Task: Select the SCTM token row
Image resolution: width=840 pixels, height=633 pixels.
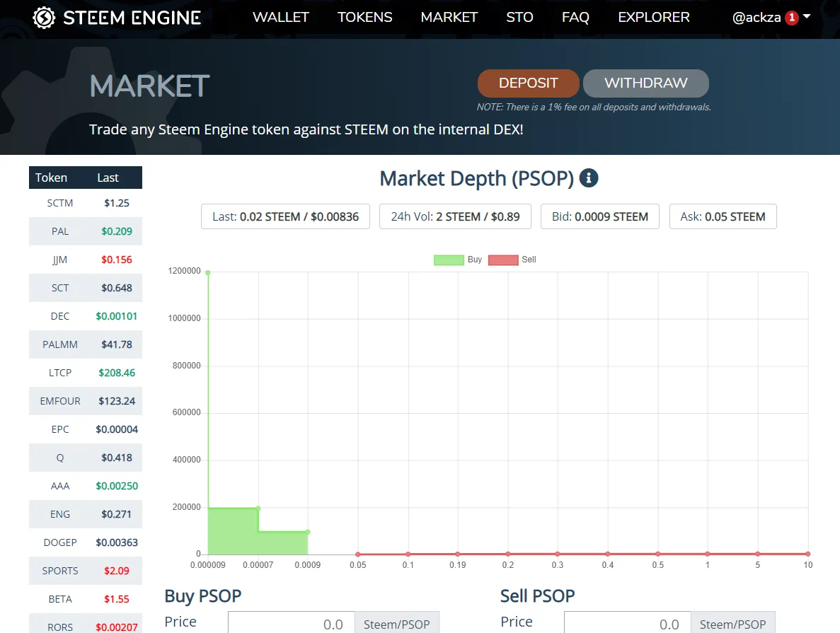Action: click(x=86, y=203)
